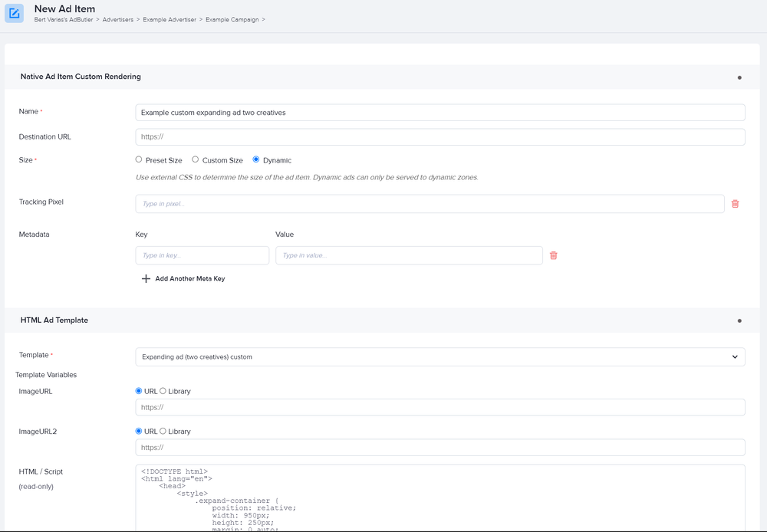Collapse the HTML Ad Template section dot
This screenshot has width=767, height=532.
739,320
